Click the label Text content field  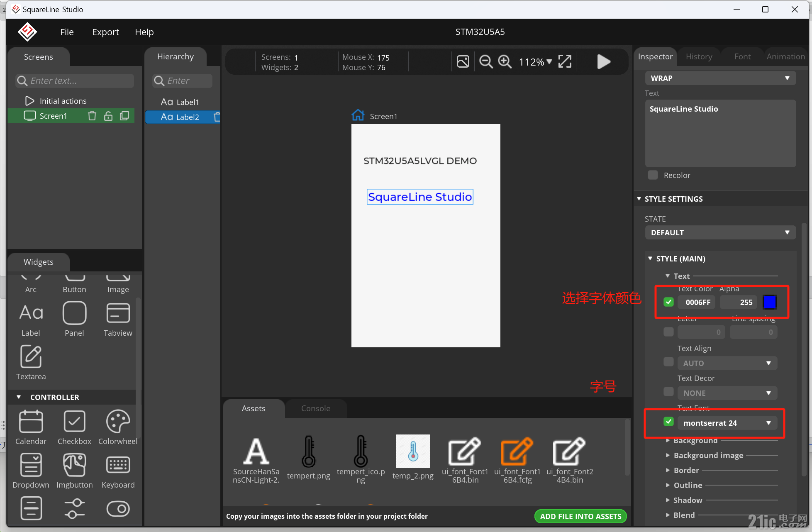coord(720,133)
